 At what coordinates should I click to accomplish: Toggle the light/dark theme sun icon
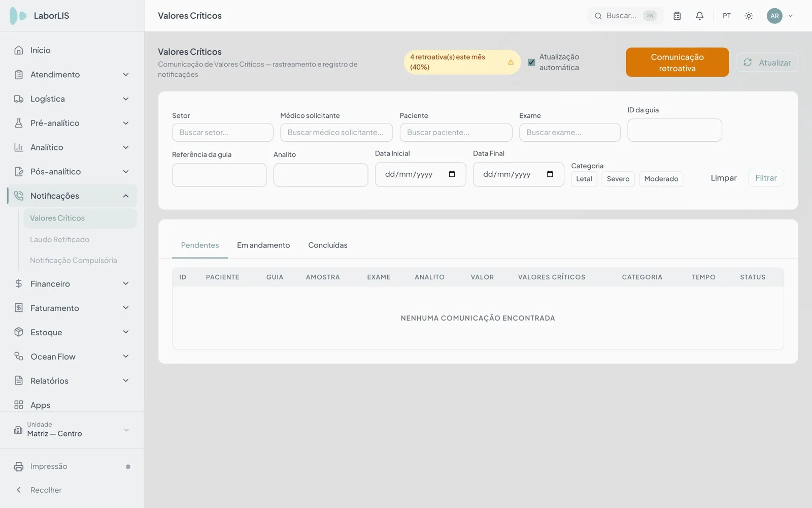pyautogui.click(x=749, y=16)
